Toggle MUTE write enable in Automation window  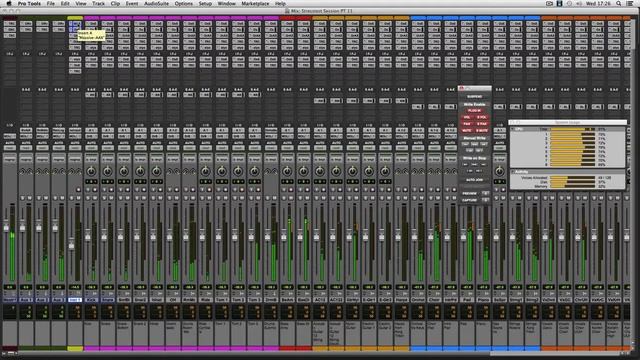pyautogui.click(x=467, y=130)
